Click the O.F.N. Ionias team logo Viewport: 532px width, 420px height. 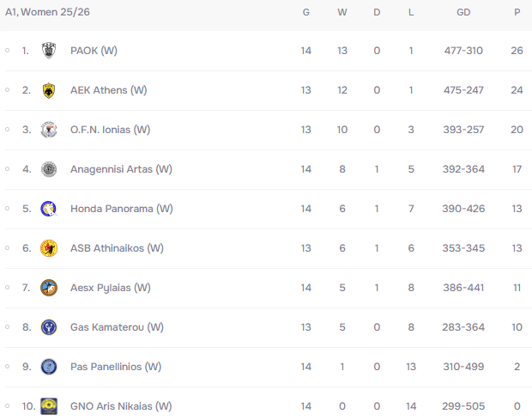tap(49, 130)
